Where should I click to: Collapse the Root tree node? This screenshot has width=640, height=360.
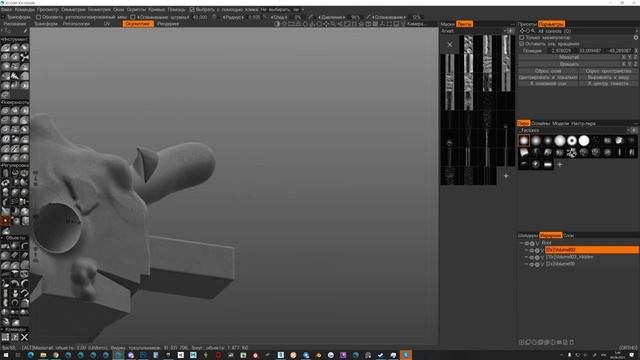521,243
